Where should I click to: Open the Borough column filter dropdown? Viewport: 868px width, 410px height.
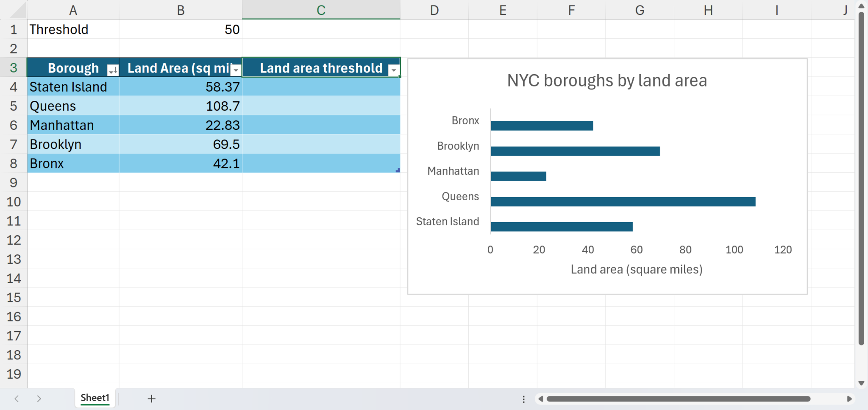pos(113,70)
